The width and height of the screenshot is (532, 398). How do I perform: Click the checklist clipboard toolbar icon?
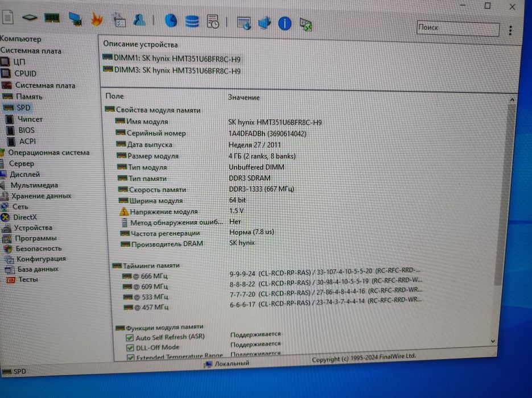(119, 20)
